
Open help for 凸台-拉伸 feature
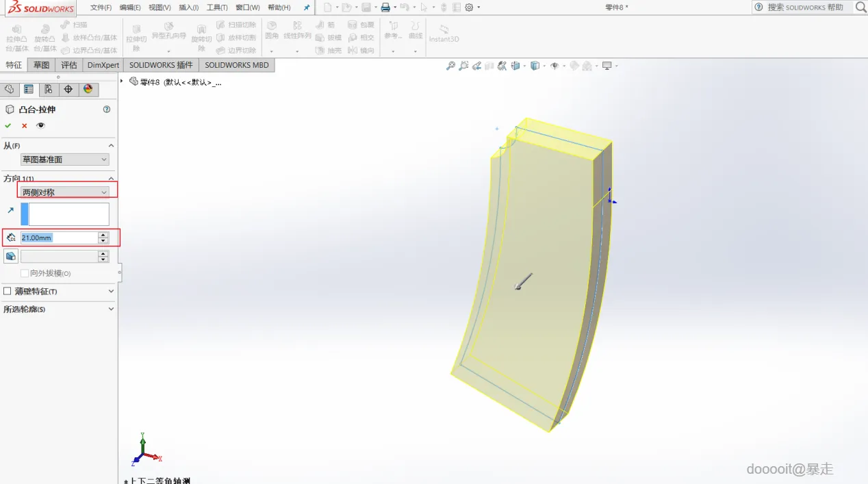tap(107, 110)
